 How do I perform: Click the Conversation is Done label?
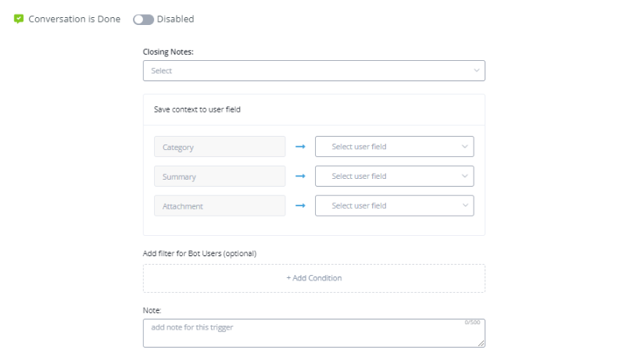[x=74, y=19]
